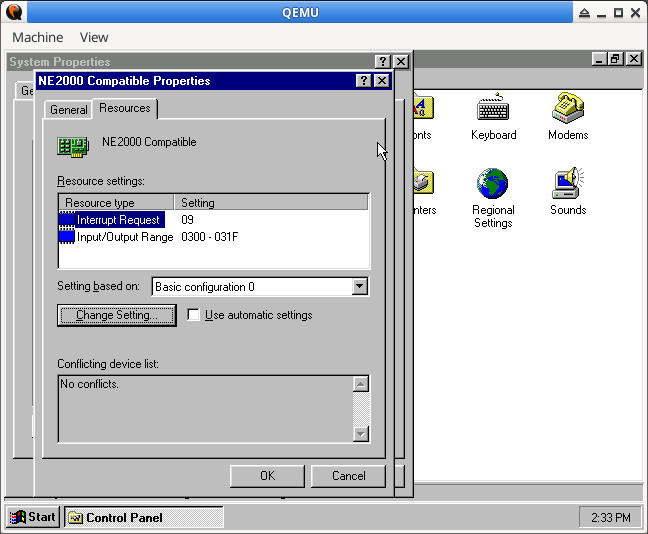Confirm with the OK button

click(x=267, y=476)
